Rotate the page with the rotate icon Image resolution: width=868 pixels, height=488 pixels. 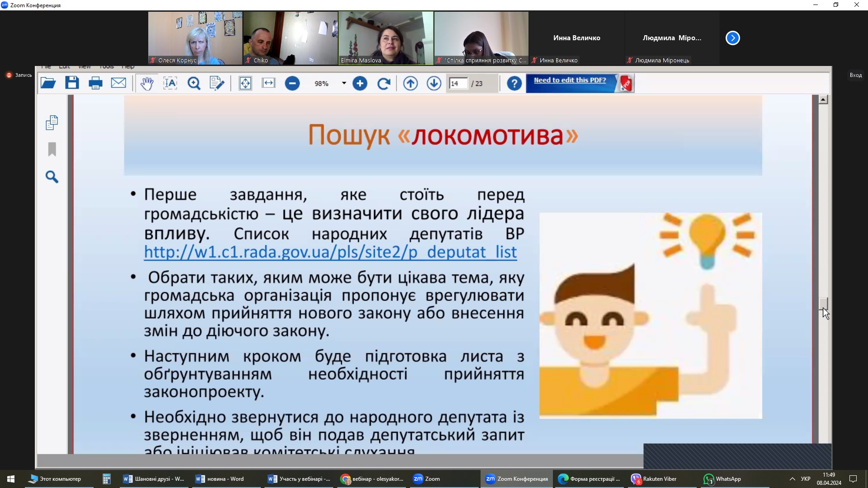[x=384, y=84]
